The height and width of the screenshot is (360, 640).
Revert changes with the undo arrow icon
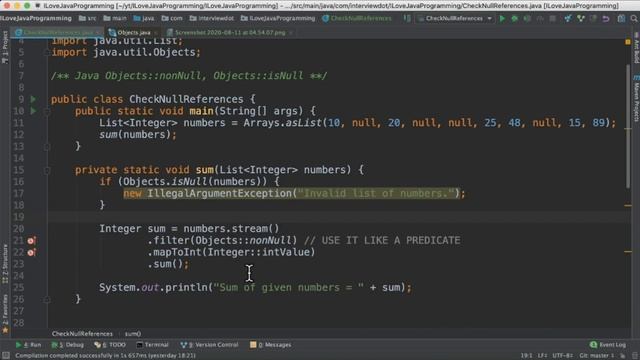[x=606, y=18]
